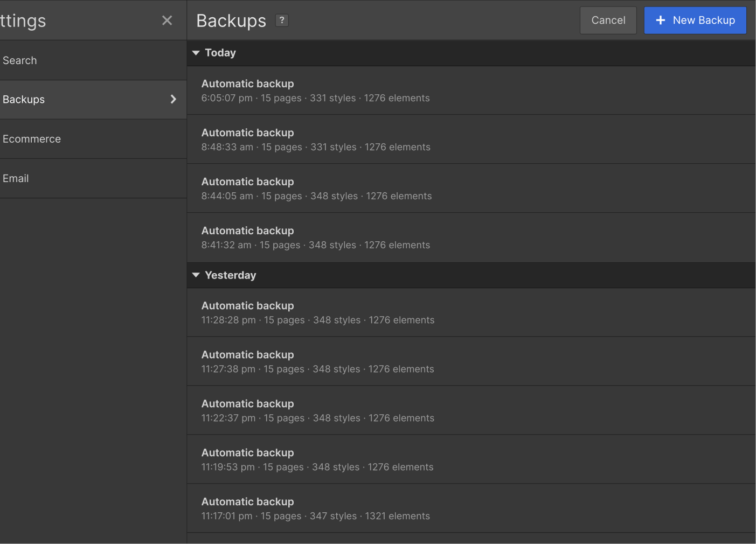Click the chevron on the Backups sidebar row
This screenshot has width=756, height=544.
coord(173,99)
